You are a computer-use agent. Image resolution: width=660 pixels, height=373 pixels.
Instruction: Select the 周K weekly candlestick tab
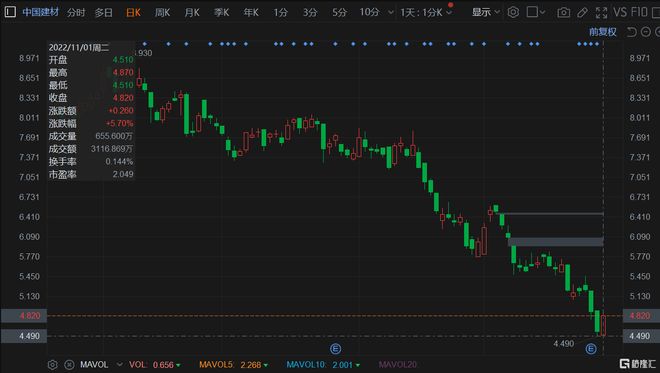[162, 13]
